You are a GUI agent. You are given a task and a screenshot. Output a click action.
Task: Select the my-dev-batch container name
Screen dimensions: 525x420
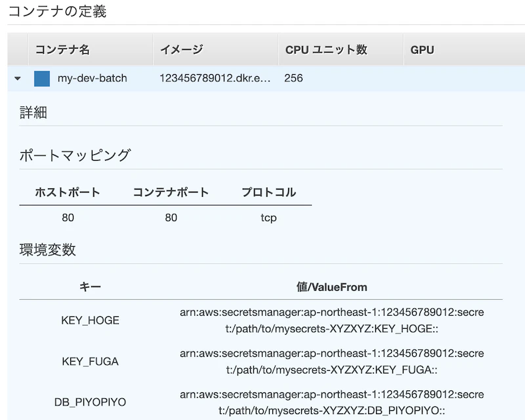pyautogui.click(x=93, y=78)
